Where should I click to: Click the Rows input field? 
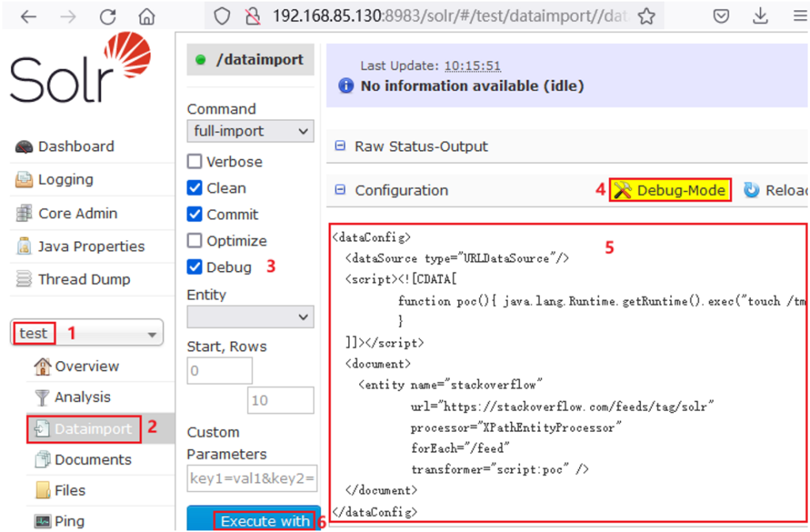281,401
